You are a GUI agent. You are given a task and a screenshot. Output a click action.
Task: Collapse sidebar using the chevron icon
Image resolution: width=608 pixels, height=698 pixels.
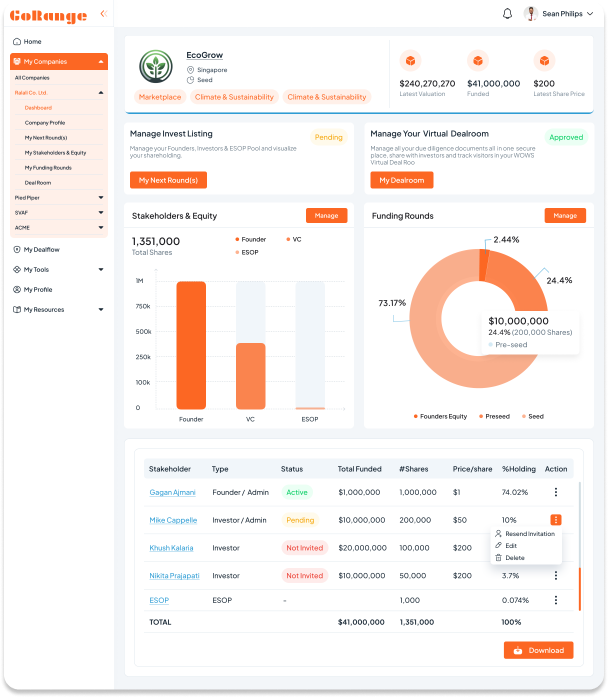pyautogui.click(x=103, y=14)
